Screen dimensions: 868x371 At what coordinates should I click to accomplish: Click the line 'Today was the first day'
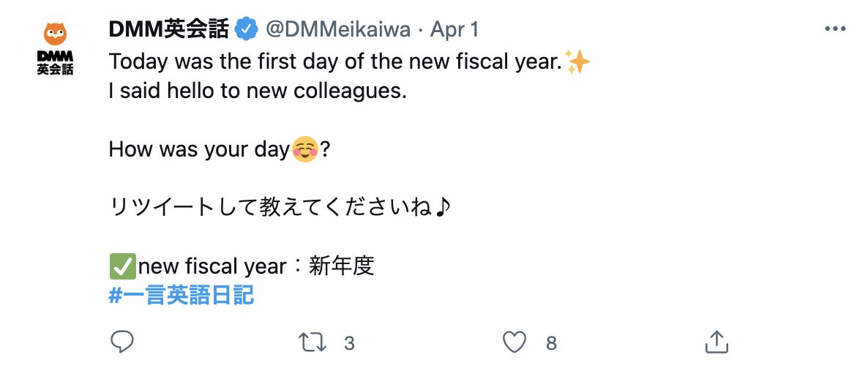(334, 62)
